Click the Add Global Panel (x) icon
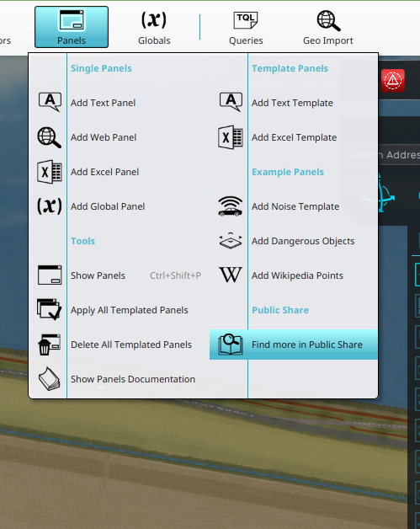Image resolution: width=420 pixels, height=529 pixels. click(50, 206)
